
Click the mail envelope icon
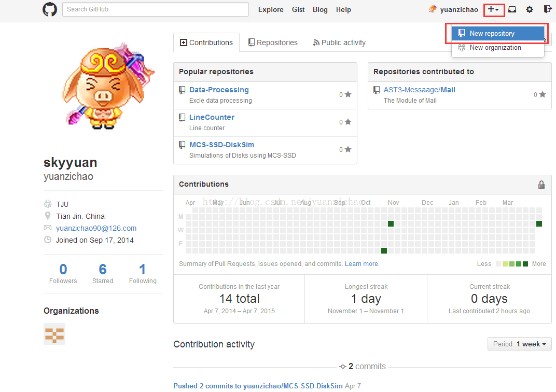[x=48, y=228]
